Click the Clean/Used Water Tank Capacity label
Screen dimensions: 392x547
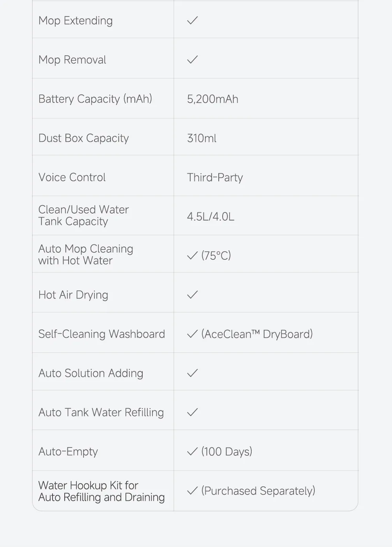tap(83, 216)
